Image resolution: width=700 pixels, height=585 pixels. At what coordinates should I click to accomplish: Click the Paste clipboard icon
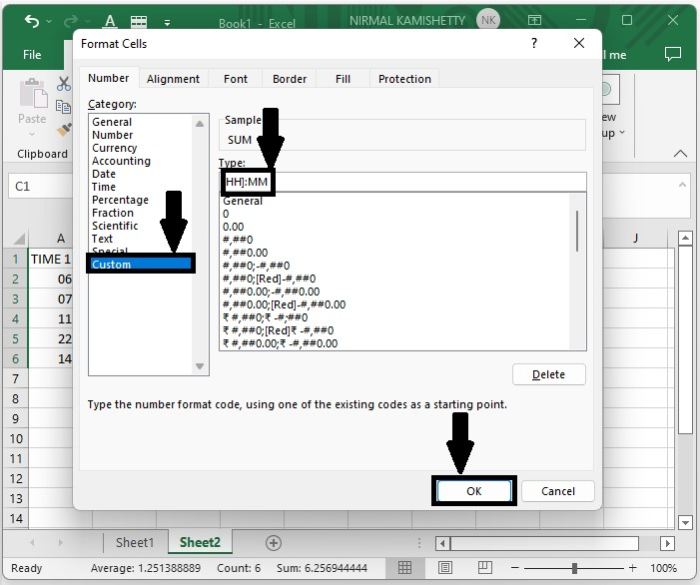click(33, 93)
